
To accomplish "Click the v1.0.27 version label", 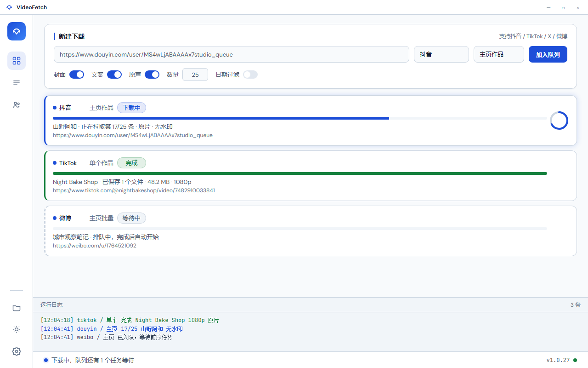I will 558,360.
